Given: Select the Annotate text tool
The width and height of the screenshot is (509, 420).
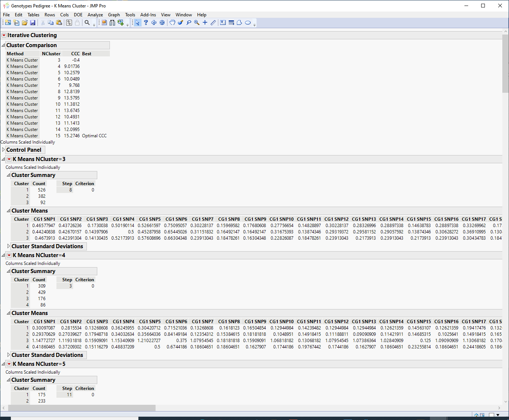Looking at the screenshot, I should tap(223, 23).
